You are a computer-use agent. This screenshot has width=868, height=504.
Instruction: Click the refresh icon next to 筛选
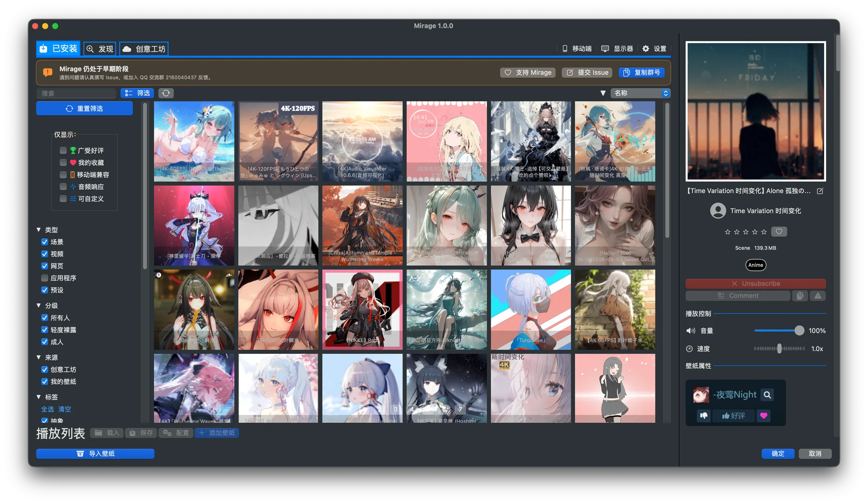(166, 93)
